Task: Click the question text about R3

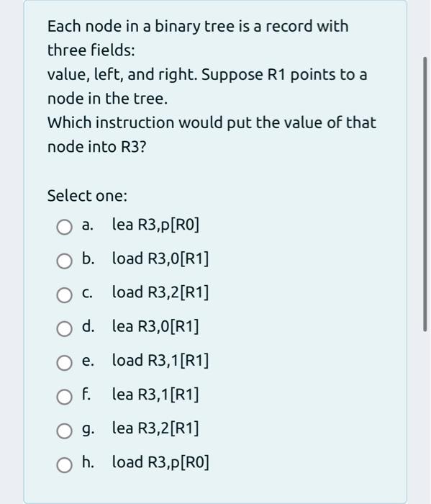Action: 212,135
